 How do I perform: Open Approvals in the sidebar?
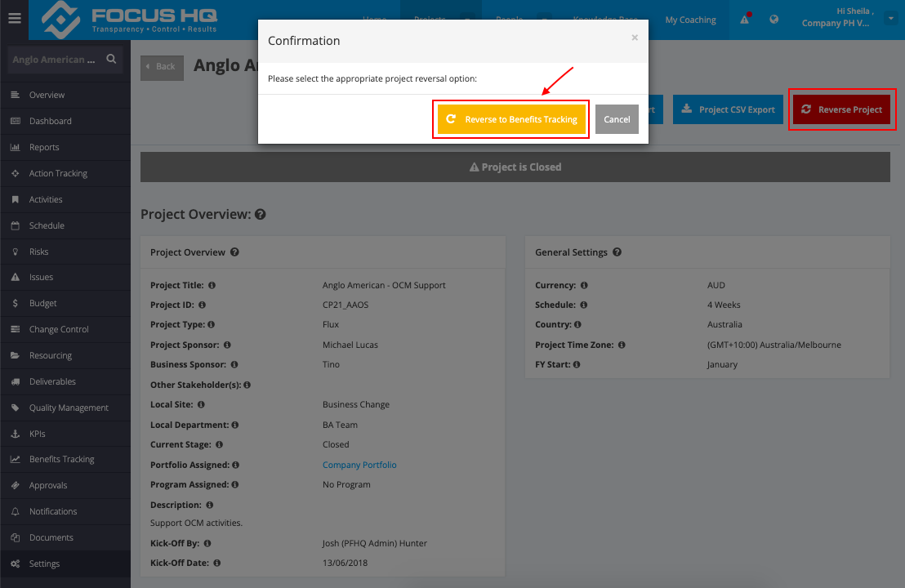65,485
